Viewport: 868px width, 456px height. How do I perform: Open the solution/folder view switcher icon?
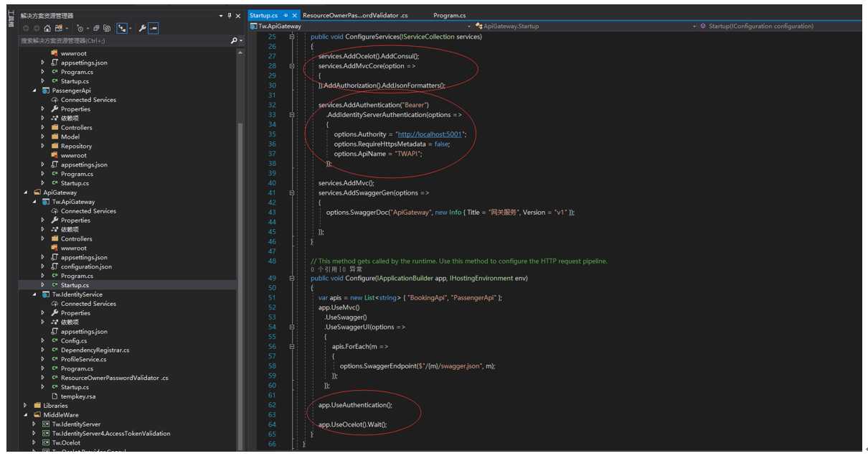coord(58,28)
